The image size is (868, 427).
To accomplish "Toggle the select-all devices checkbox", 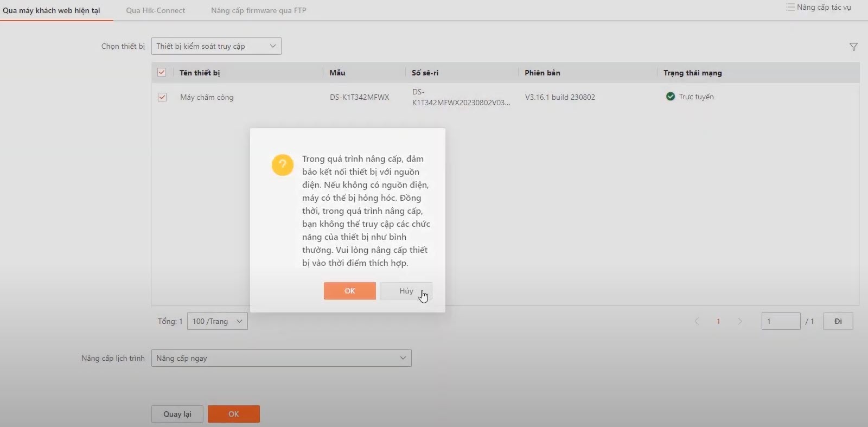I will (162, 72).
